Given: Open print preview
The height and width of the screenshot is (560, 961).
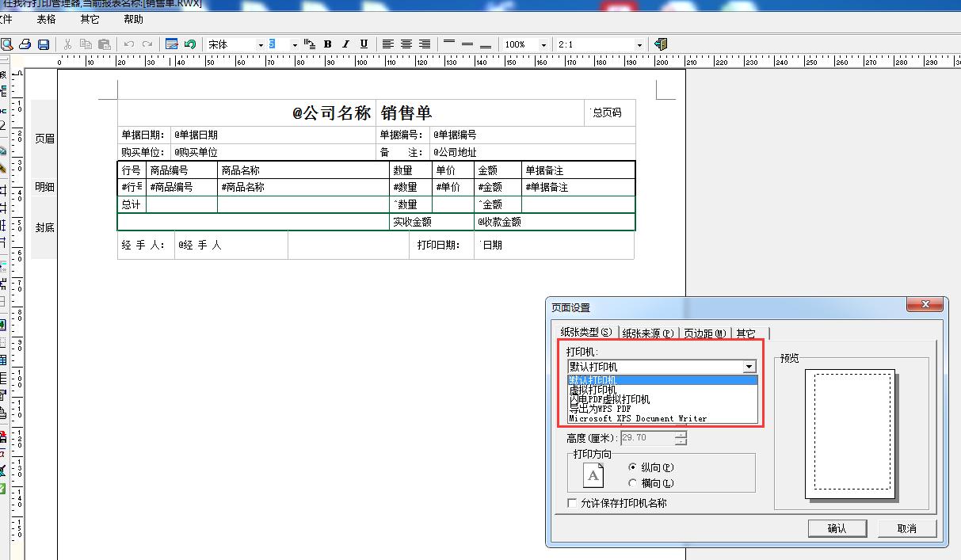Looking at the screenshot, I should click(x=8, y=44).
